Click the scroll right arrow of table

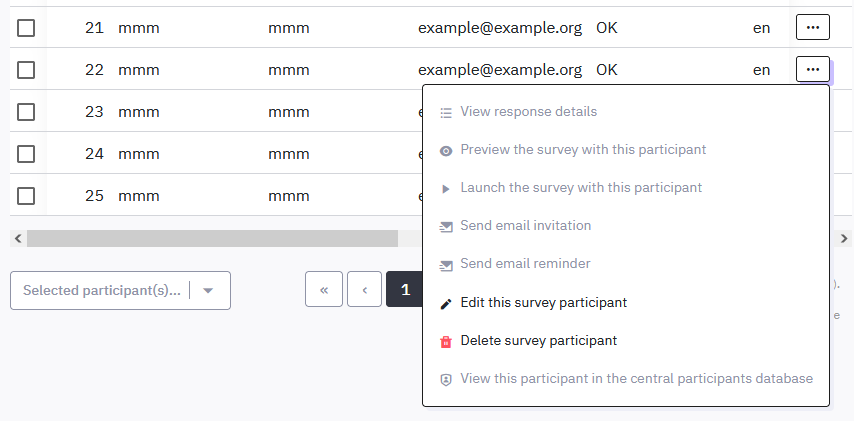click(x=844, y=238)
